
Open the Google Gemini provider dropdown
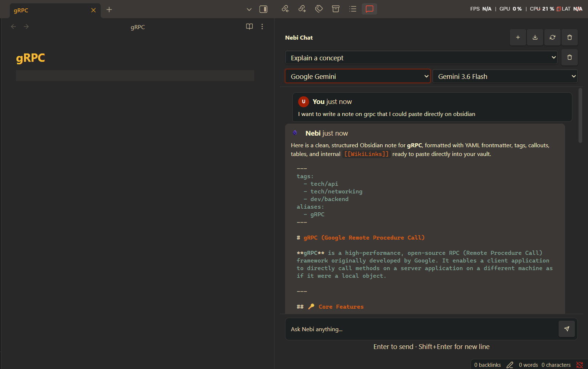coord(358,76)
